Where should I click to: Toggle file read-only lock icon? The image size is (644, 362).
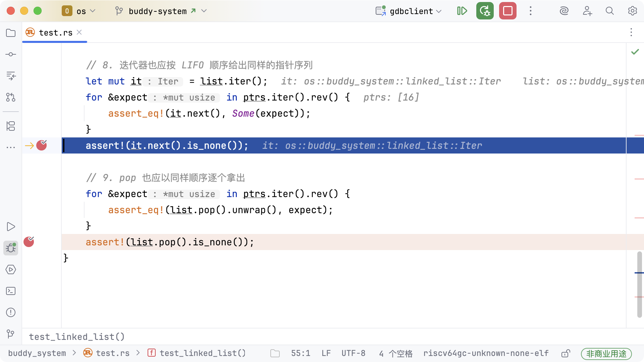566,353
